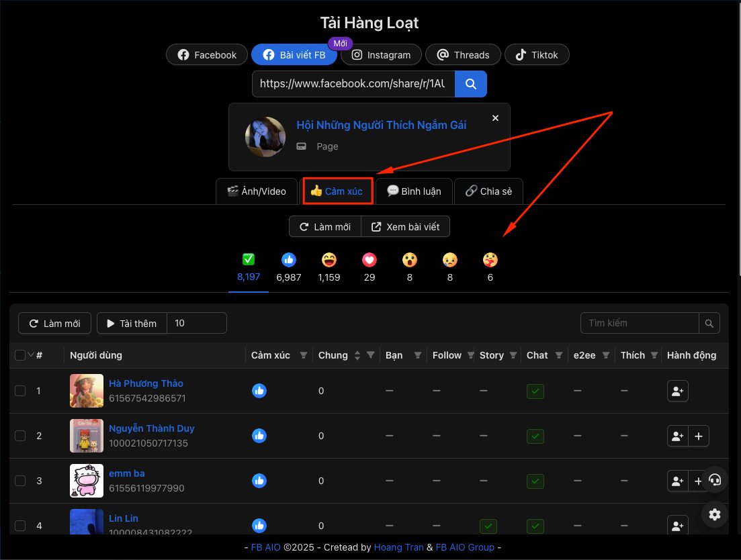Click the Tải thêm button
Viewport: 741px width, 560px height.
132,324
